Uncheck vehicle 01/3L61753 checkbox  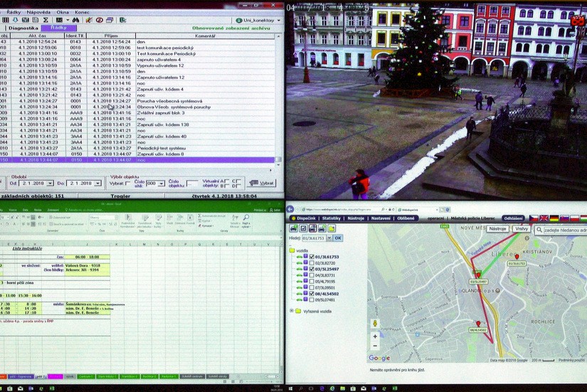[311, 256]
